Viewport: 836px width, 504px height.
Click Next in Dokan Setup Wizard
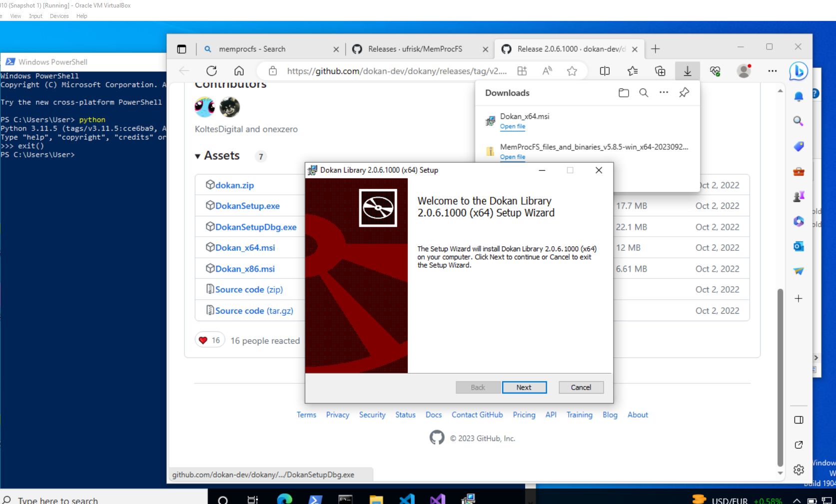coord(524,388)
